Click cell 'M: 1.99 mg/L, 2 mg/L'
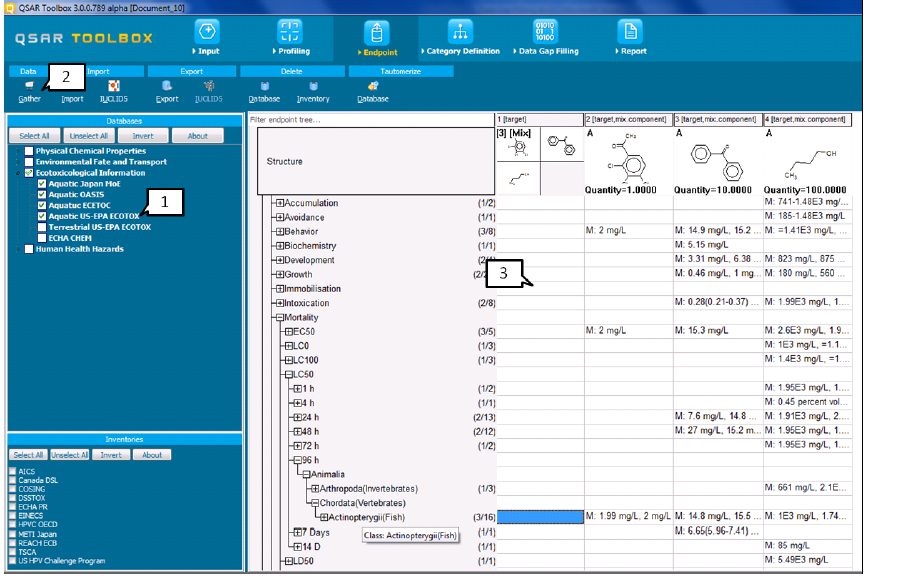Viewport: 905px width, 576px height. pyautogui.click(x=629, y=516)
